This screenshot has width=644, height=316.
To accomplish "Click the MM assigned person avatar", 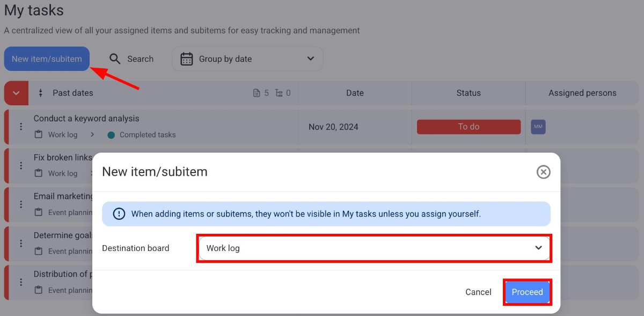I will click(538, 127).
